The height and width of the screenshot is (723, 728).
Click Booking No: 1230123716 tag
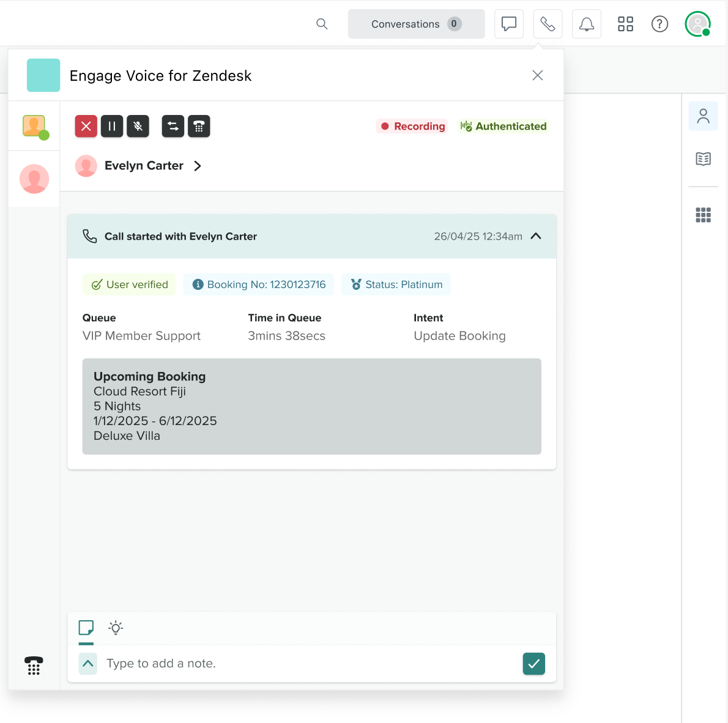pyautogui.click(x=259, y=284)
